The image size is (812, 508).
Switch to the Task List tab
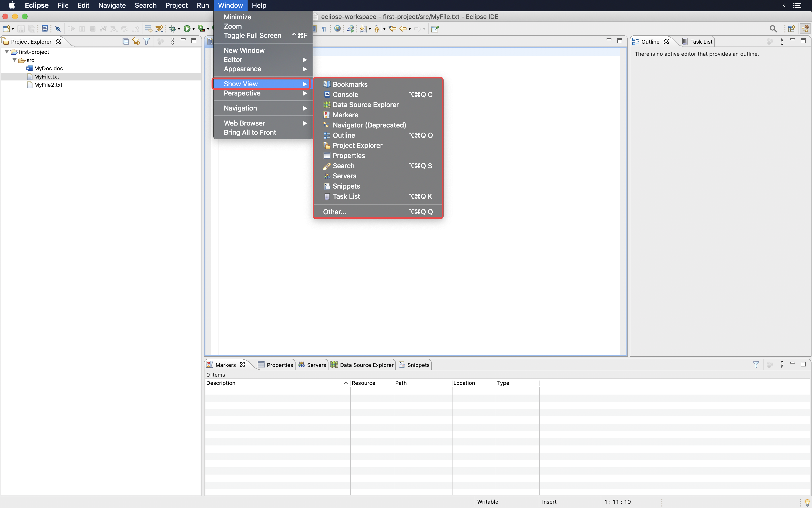(x=697, y=41)
